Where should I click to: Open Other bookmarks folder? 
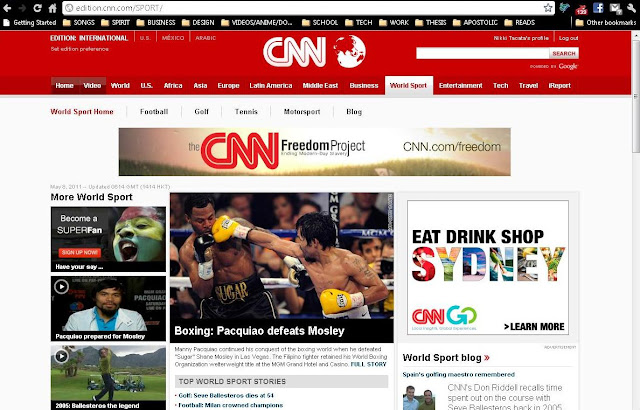point(606,22)
